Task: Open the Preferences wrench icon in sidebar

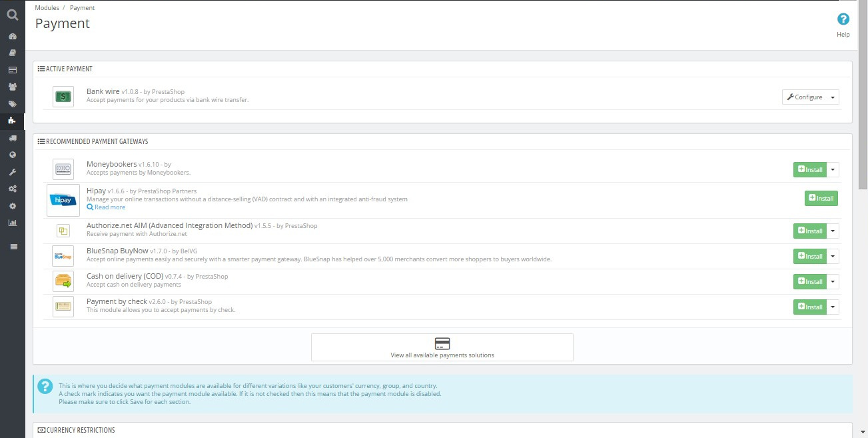Action: (12, 172)
